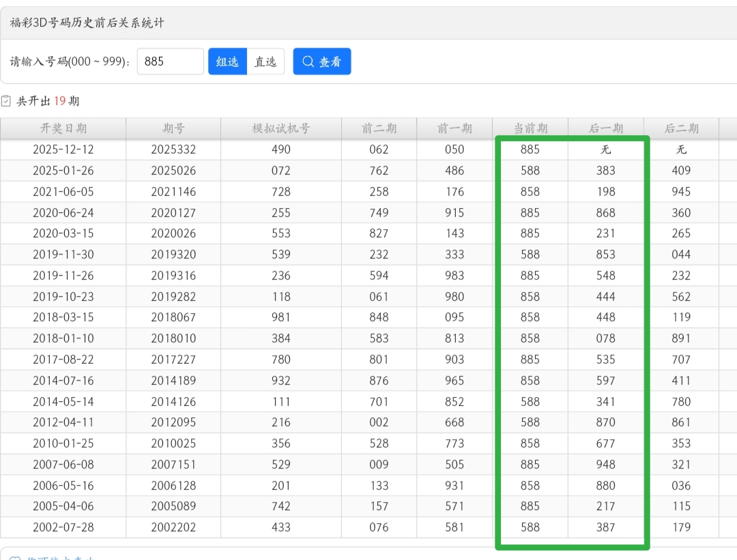Click issue number 2025026 cell

pos(173,171)
